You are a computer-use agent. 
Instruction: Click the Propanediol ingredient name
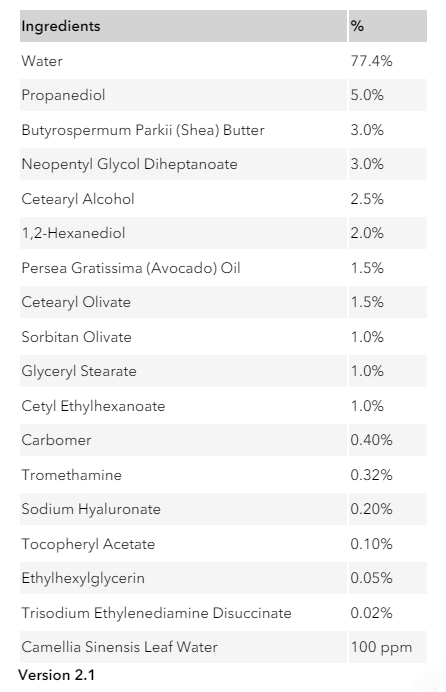63,95
